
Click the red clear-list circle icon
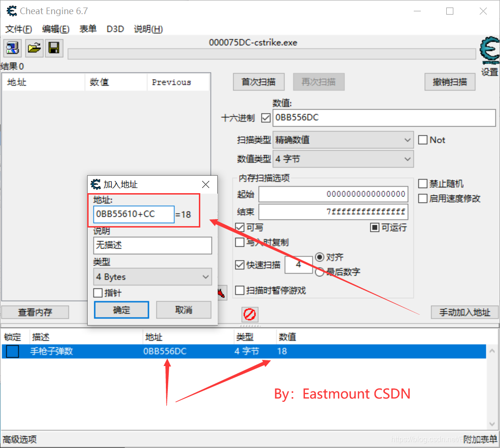(250, 314)
